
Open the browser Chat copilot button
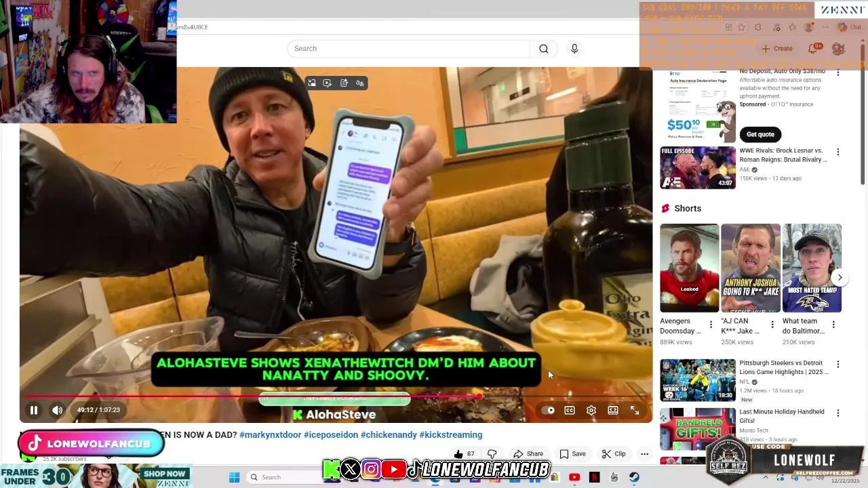tap(848, 27)
